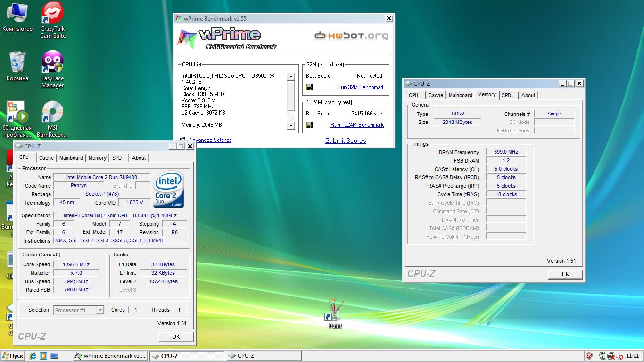This screenshot has height=362, width=644.
Task: Open the network disconnected tray icon
Action: tap(611, 356)
